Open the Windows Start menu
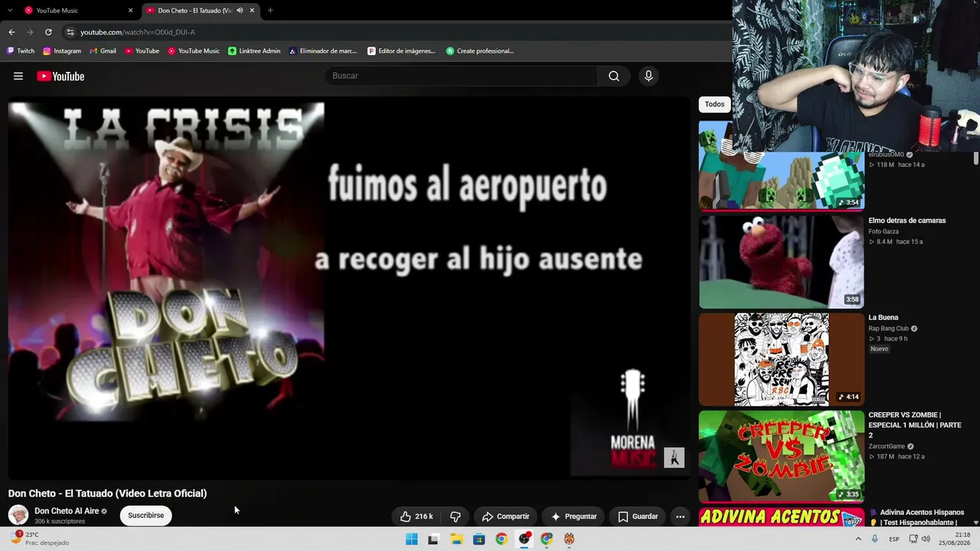 pos(411,539)
